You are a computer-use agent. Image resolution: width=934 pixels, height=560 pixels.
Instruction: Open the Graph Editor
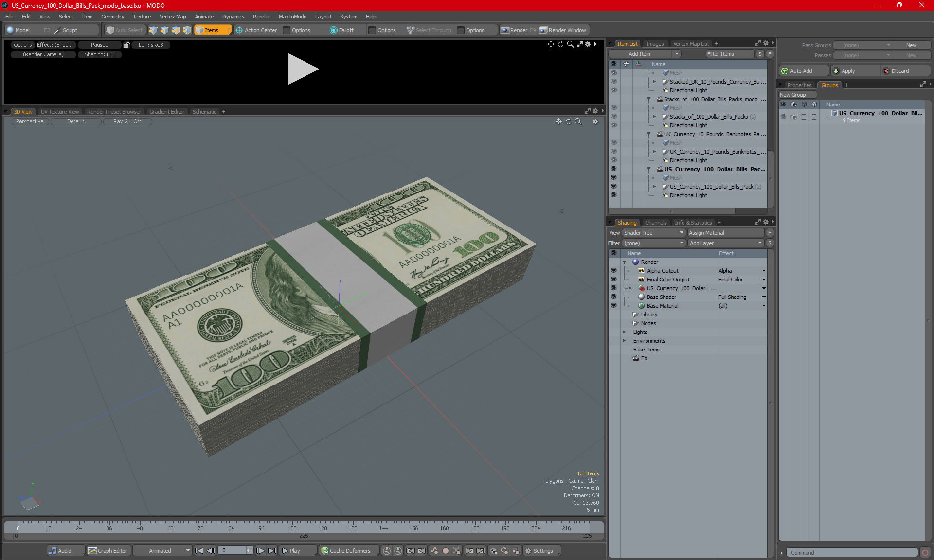click(x=108, y=551)
